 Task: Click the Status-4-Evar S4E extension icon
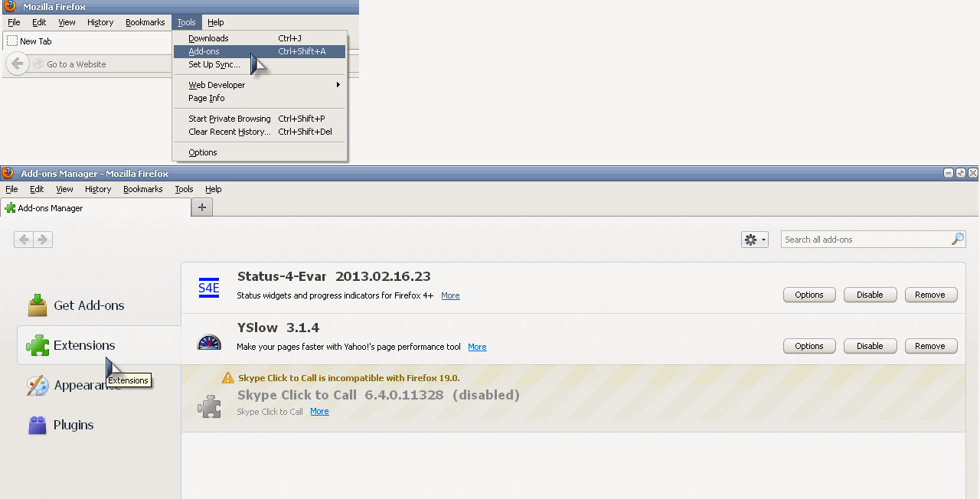tap(209, 288)
